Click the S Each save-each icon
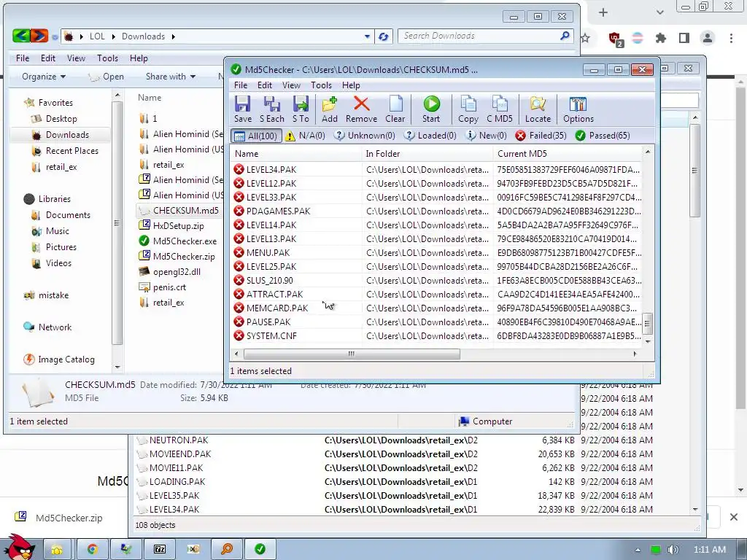Screen dimensions: 747x560 tap(271, 109)
